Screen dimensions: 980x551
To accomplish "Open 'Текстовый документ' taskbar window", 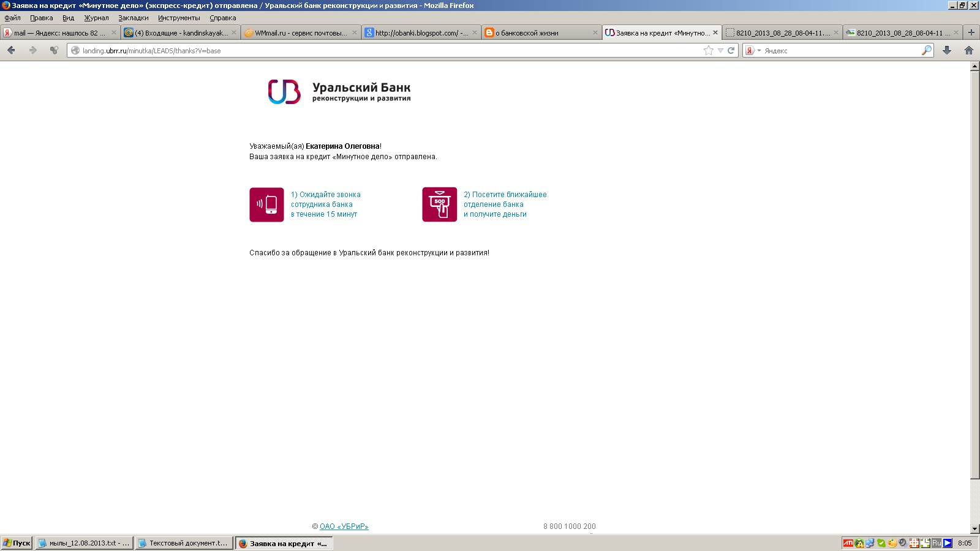I will click(184, 543).
